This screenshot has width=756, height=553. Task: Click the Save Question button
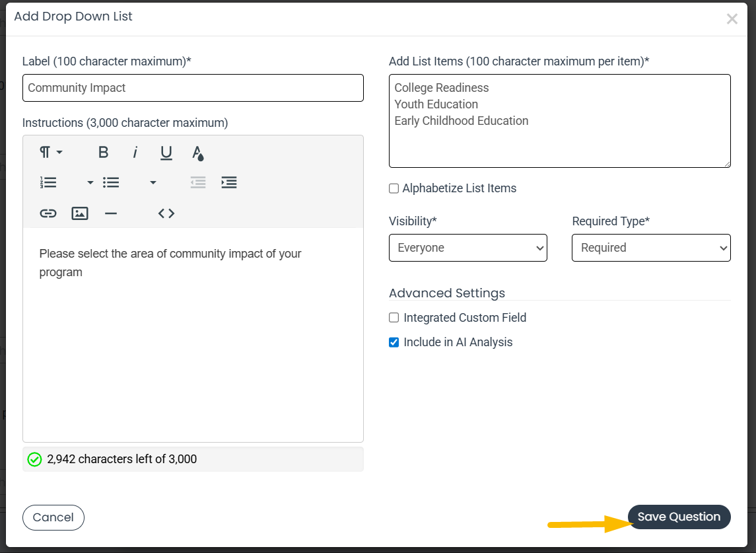click(x=679, y=517)
